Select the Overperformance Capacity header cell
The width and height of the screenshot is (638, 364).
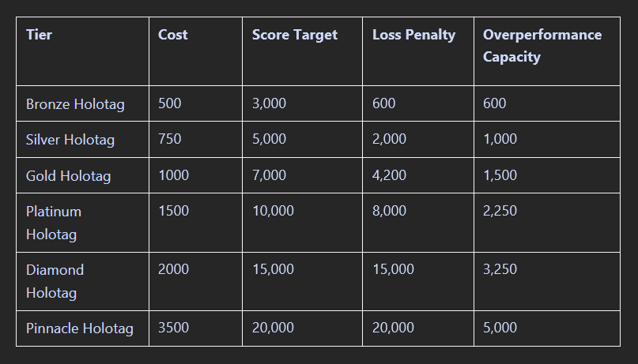(542, 46)
